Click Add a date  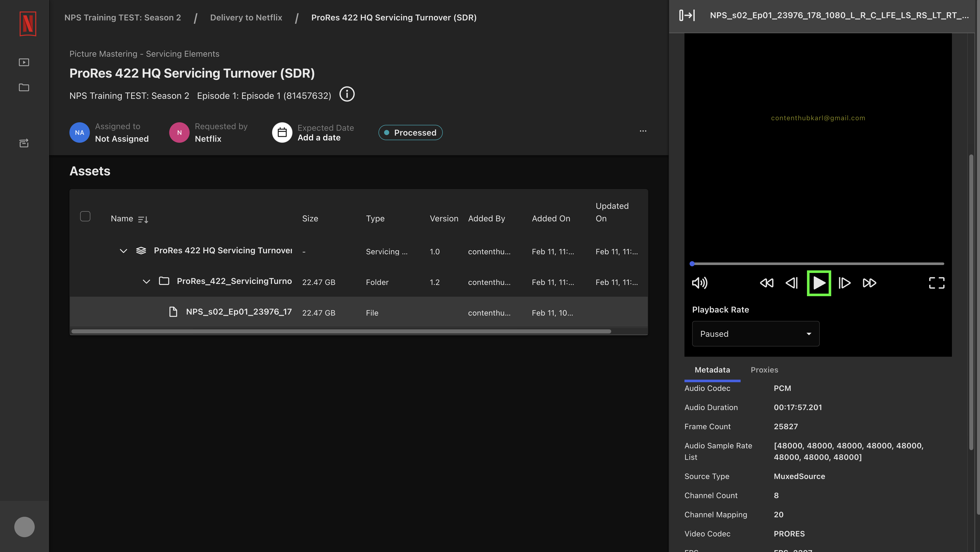[x=319, y=138]
